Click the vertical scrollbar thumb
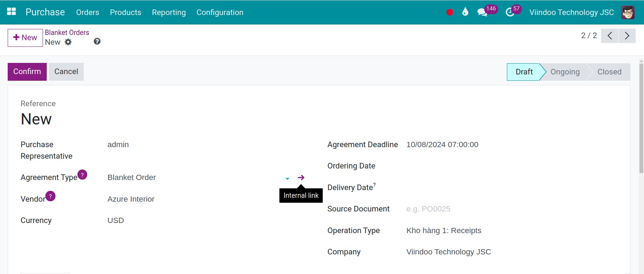644x274 pixels. coord(641,118)
